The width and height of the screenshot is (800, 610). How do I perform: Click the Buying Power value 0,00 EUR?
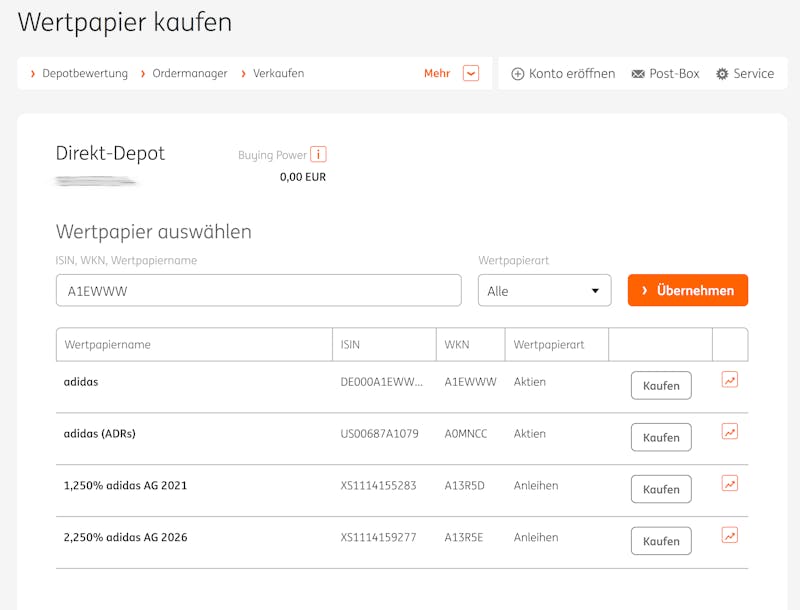click(303, 177)
